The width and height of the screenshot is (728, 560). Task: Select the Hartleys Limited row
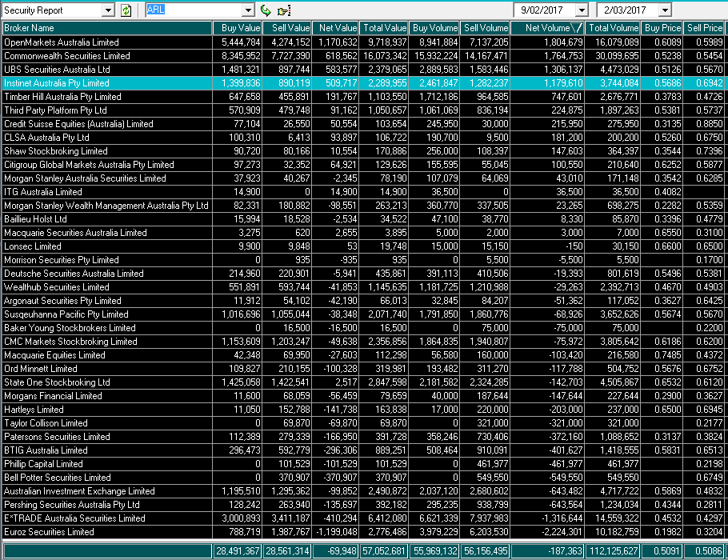[363, 410]
